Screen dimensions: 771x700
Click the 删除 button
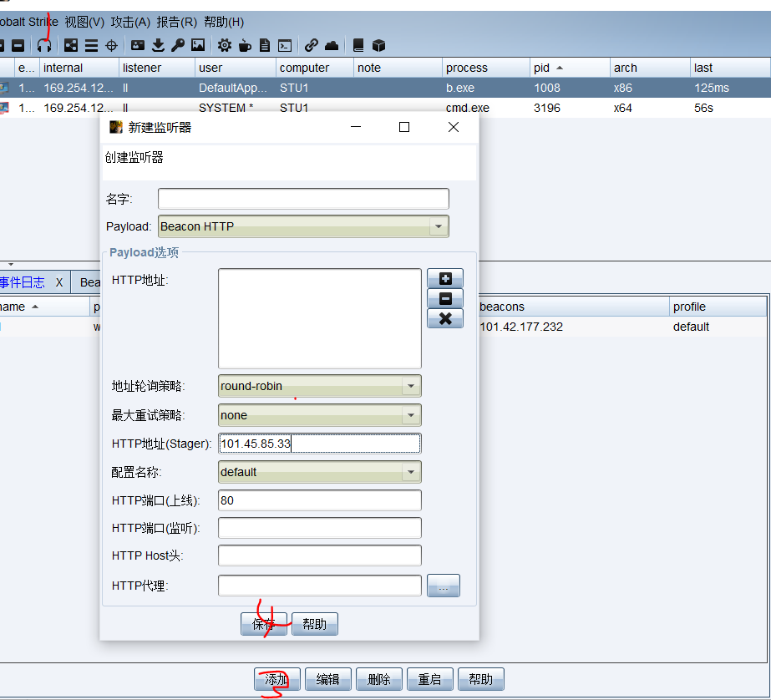coord(379,679)
